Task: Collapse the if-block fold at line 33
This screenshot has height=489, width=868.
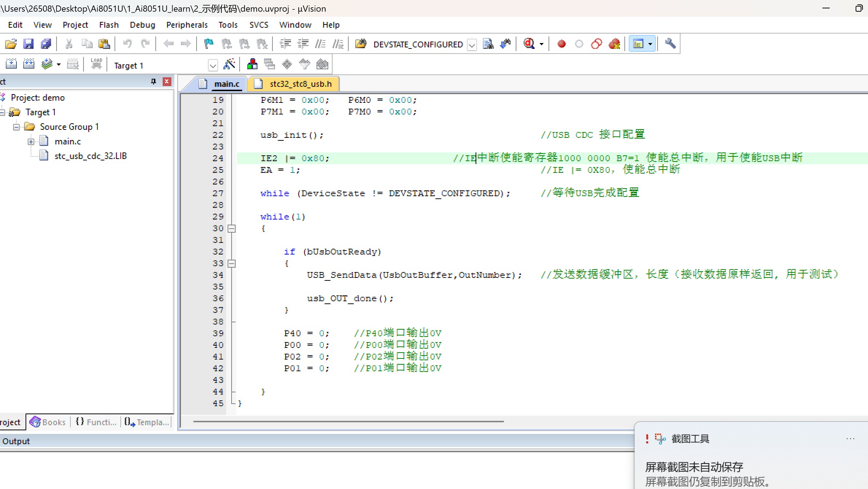Action: (231, 264)
